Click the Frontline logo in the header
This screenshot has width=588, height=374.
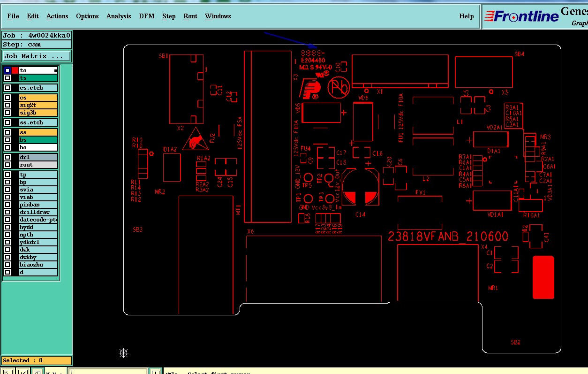point(521,17)
